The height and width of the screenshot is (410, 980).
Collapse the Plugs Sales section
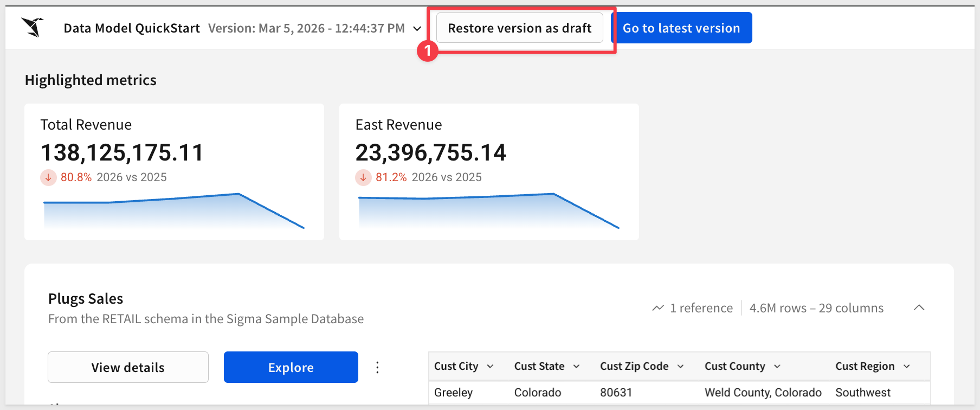(919, 307)
